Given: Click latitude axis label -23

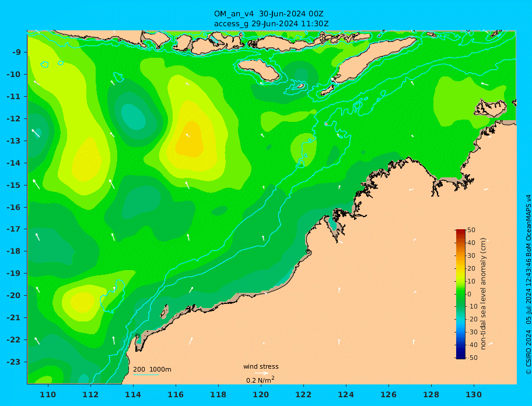Looking at the screenshot, I should [x=14, y=362].
